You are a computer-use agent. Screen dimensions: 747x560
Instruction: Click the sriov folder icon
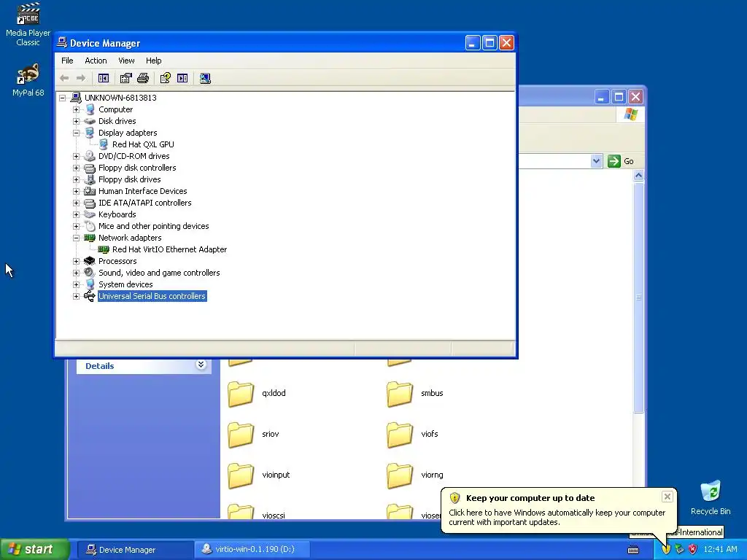pyautogui.click(x=241, y=435)
